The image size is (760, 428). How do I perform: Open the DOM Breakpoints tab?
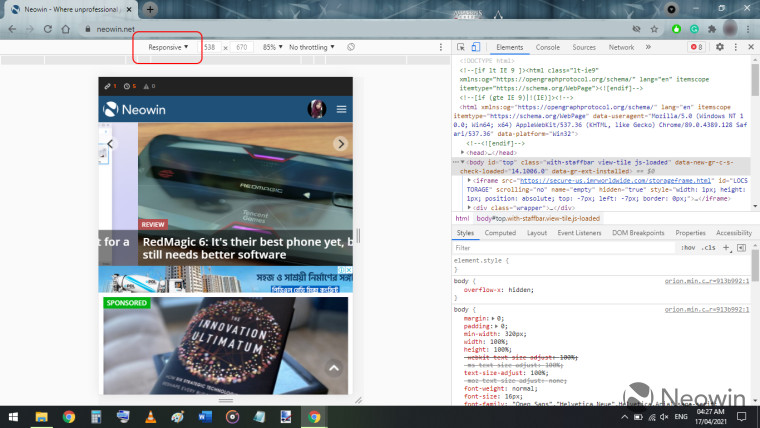(638, 233)
